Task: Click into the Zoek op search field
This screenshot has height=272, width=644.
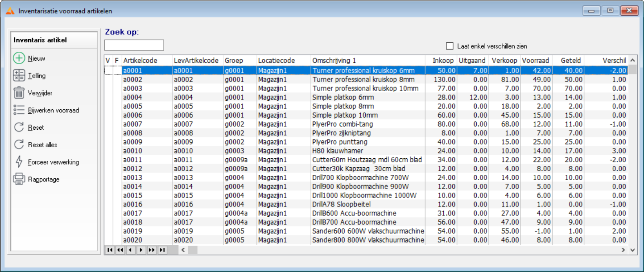Action: click(x=134, y=45)
